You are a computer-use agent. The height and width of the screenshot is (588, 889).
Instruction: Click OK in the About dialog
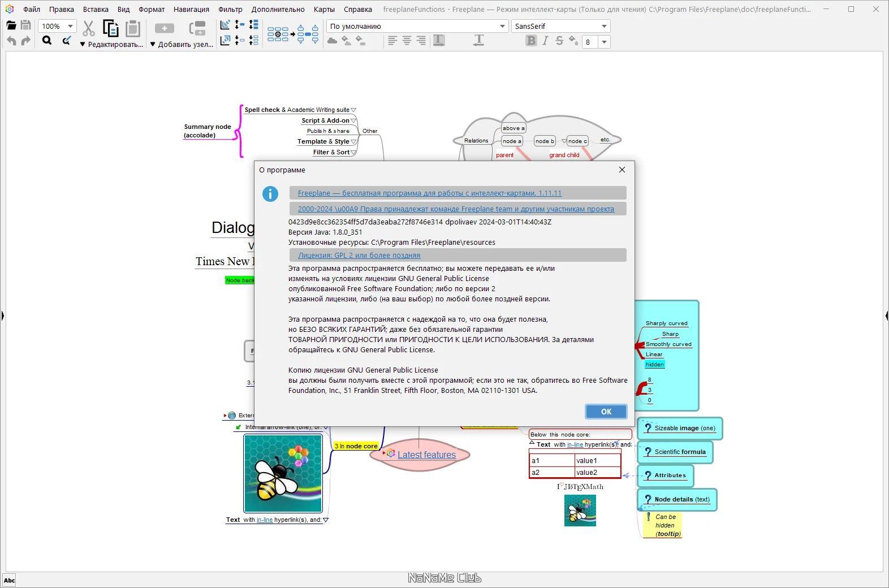pyautogui.click(x=606, y=412)
